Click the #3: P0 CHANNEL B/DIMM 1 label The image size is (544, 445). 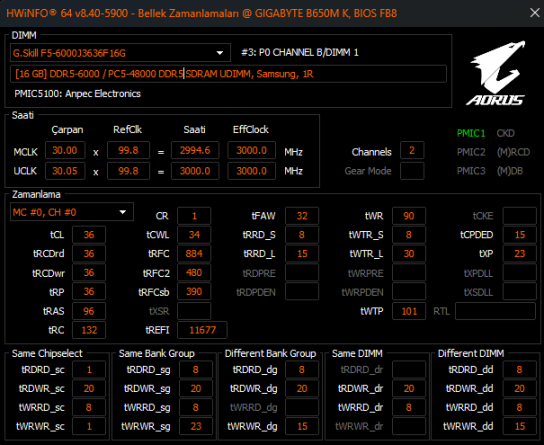300,53
